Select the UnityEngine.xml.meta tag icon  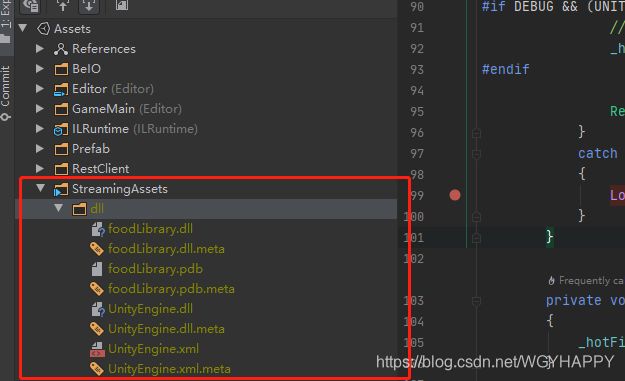(97, 369)
